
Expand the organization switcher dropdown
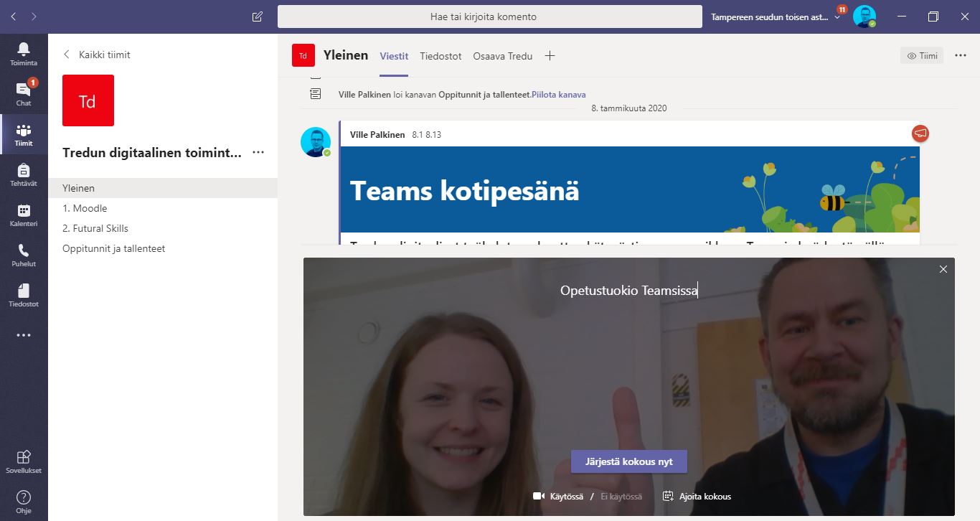tap(837, 17)
